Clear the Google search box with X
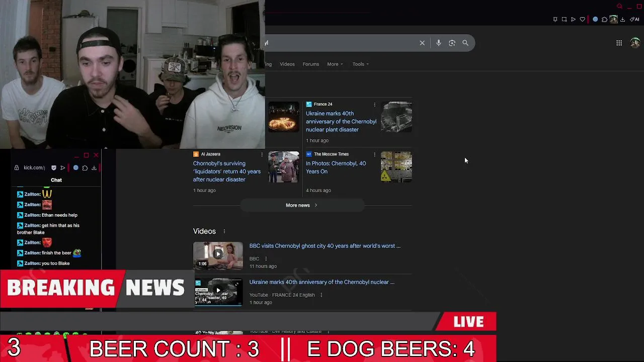This screenshot has height=362, width=644. point(422,43)
